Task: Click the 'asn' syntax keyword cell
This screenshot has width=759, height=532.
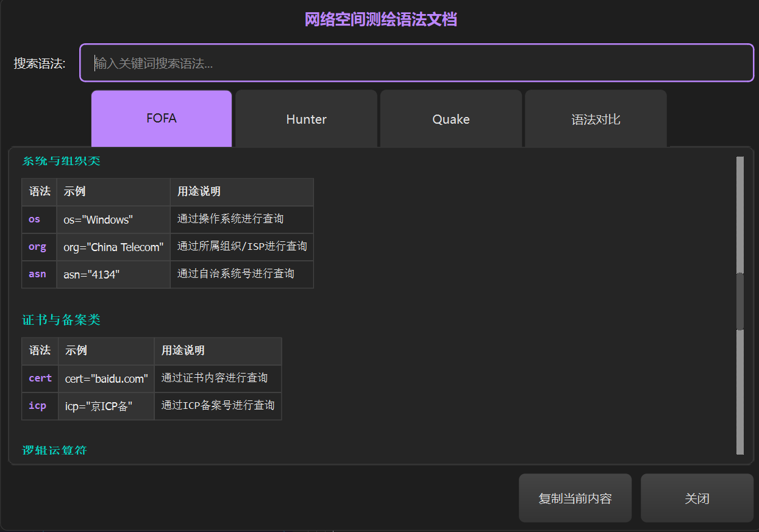Action: coord(37,274)
